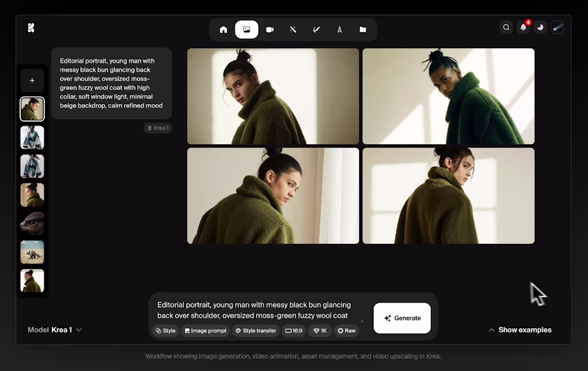588x371 pixels.
Task: Toggle the Image prompt option
Action: [205, 330]
